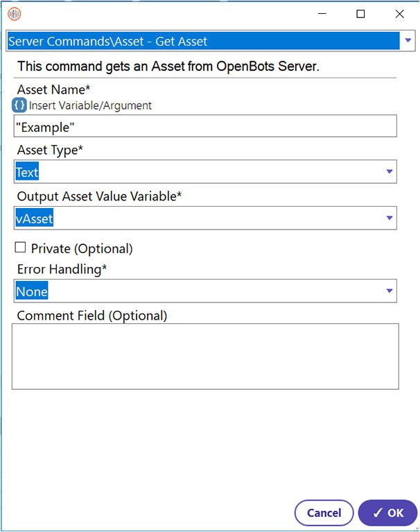Image resolution: width=420 pixels, height=532 pixels.
Task: Expand the Output Asset Value Variable arrow
Action: [x=389, y=218]
